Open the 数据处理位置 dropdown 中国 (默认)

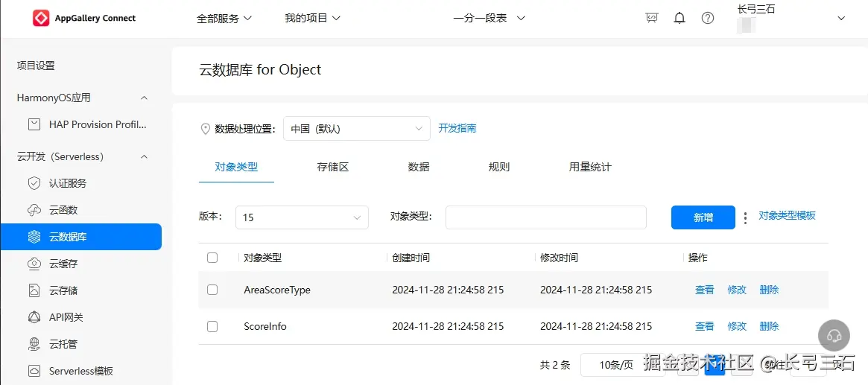point(356,128)
